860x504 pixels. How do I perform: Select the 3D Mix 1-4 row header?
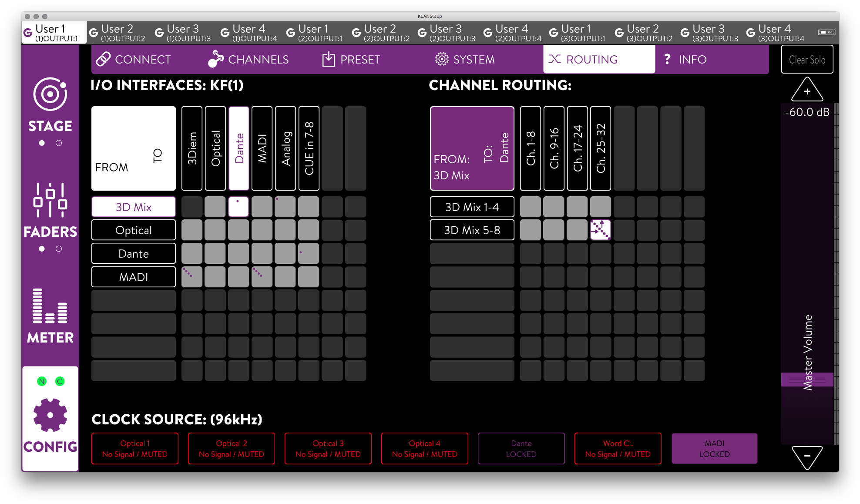point(472,207)
